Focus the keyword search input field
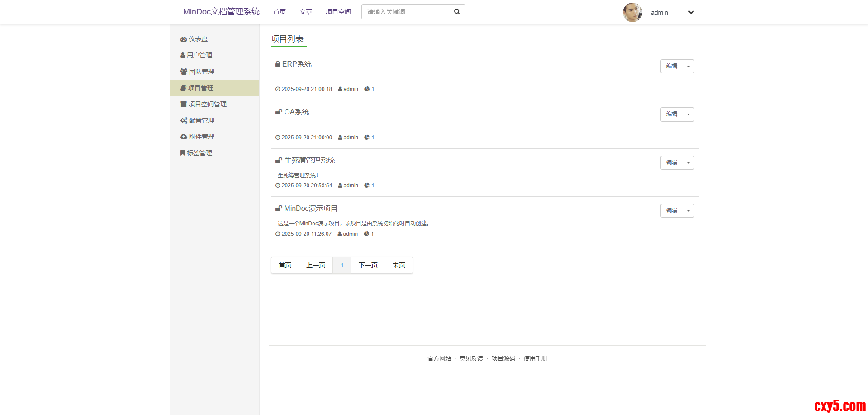This screenshot has width=868, height=415. [407, 12]
